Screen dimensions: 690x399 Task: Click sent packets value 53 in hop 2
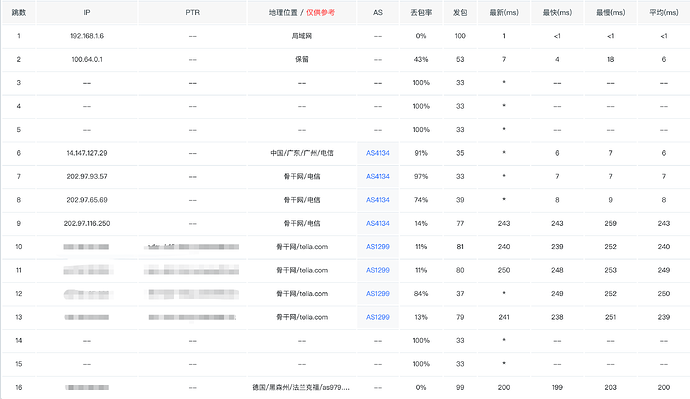[x=460, y=59]
